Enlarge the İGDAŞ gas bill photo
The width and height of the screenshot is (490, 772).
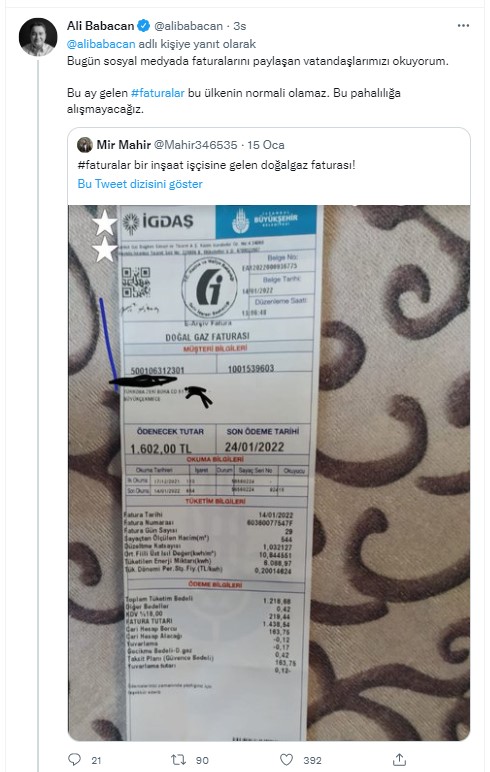[x=269, y=473]
